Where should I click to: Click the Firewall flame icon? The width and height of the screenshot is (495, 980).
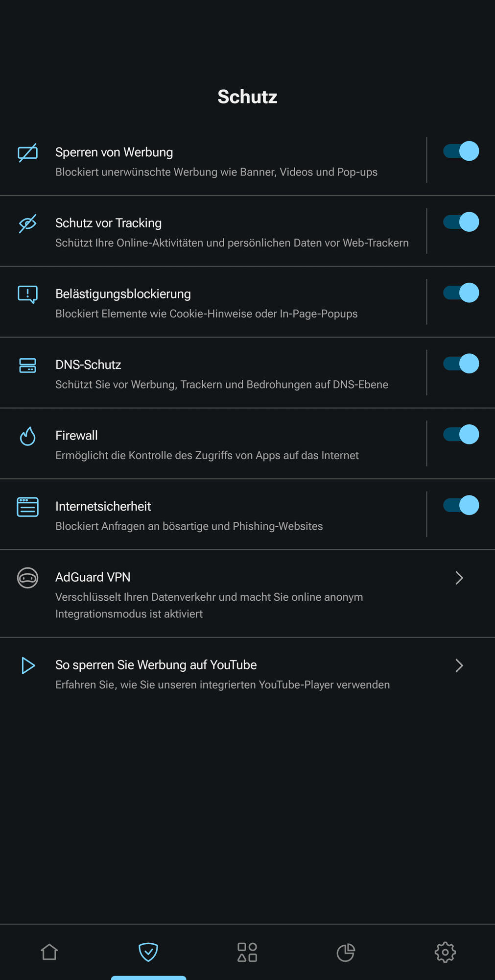28,436
